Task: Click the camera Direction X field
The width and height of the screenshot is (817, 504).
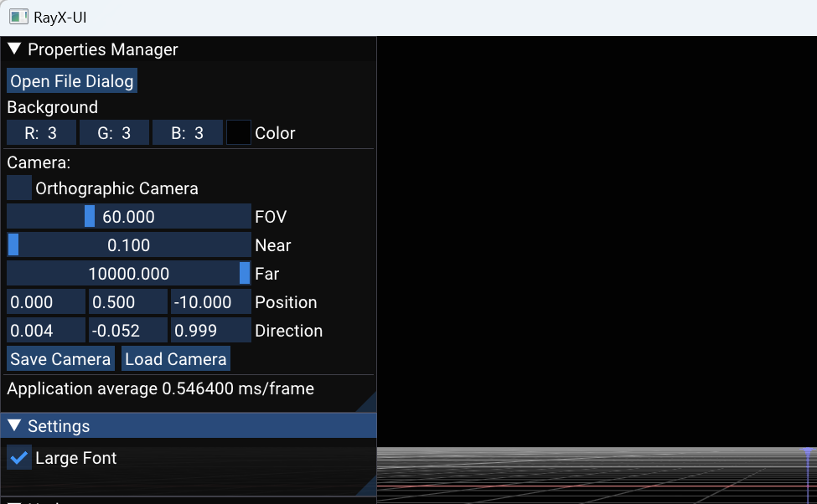Action: click(x=45, y=331)
